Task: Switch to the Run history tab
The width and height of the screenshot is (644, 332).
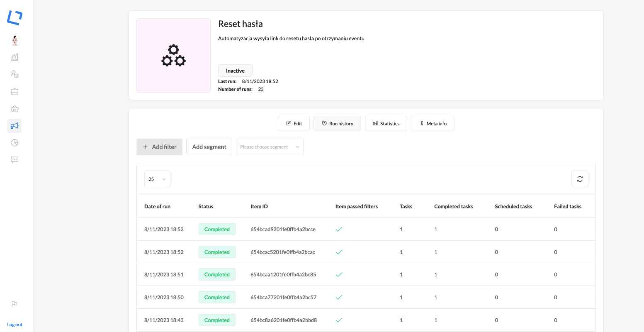Action: pos(337,124)
